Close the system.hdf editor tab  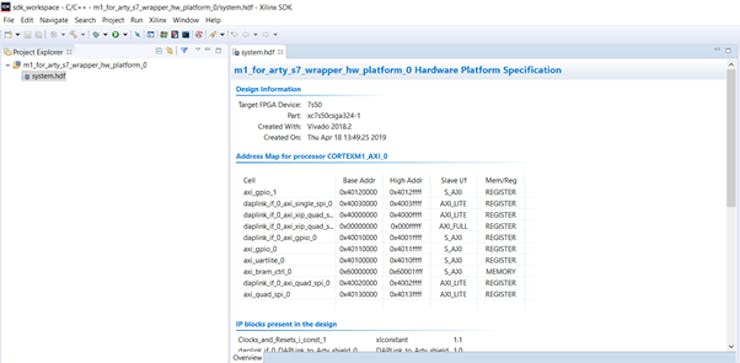point(280,52)
